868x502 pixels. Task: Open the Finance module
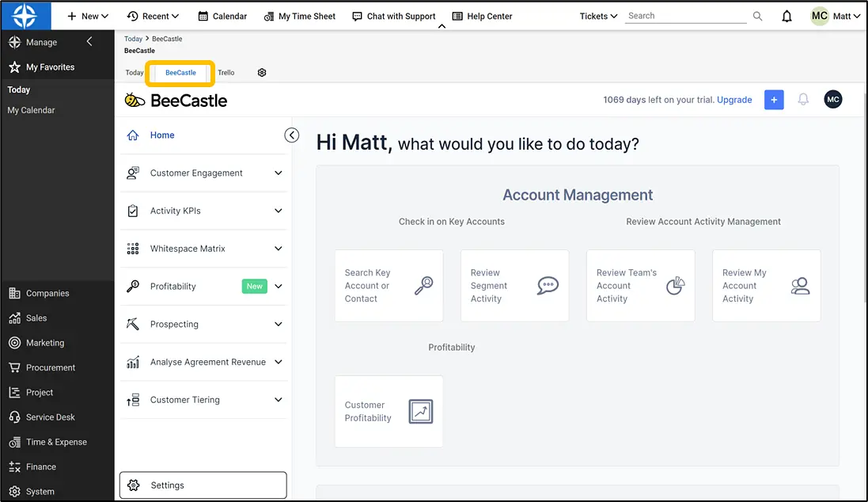click(x=32, y=466)
